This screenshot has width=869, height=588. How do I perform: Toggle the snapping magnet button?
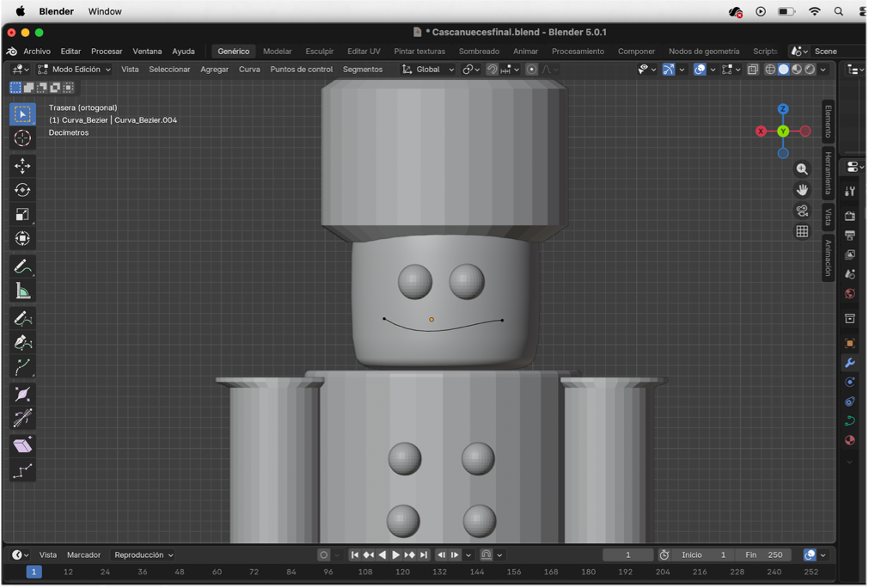492,70
